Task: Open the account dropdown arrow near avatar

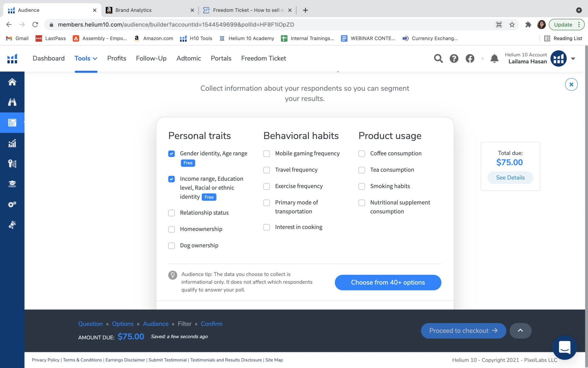Action: point(573,59)
